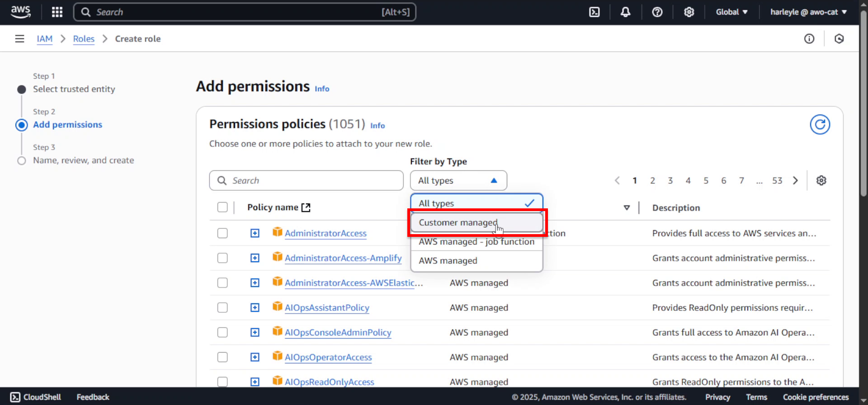Open table preferences gear icon
Image resolution: width=868 pixels, height=405 pixels.
(821, 180)
